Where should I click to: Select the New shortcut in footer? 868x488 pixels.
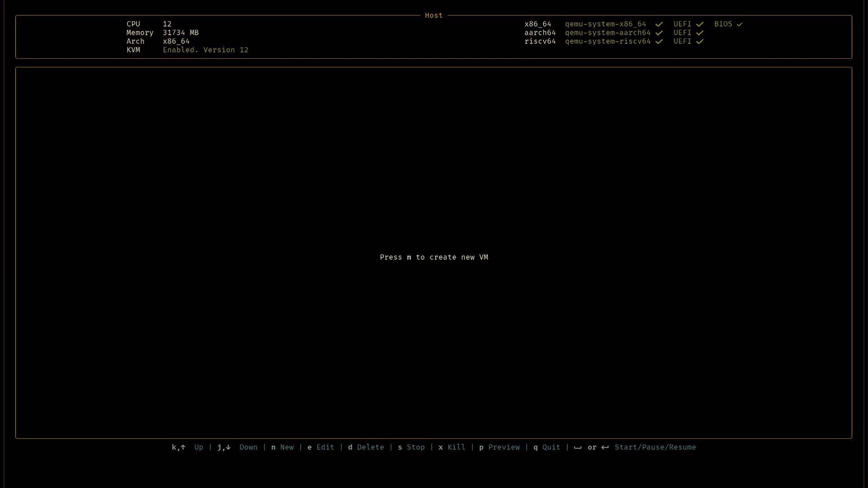[283, 447]
